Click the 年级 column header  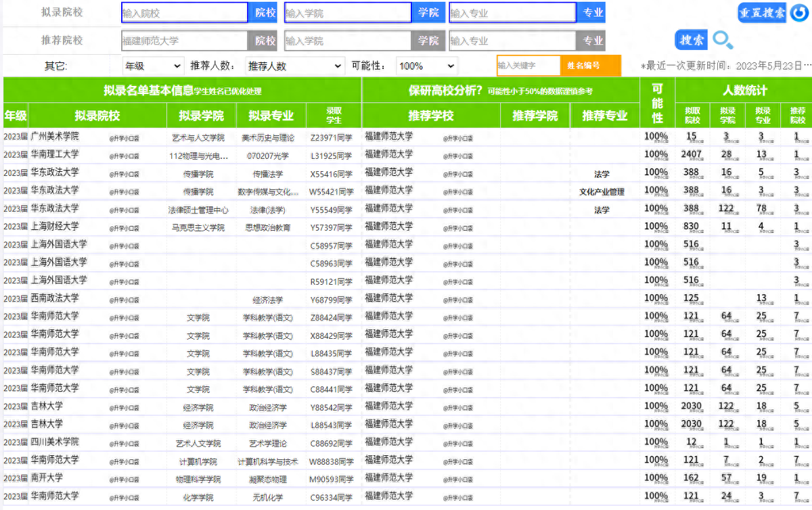pyautogui.click(x=16, y=116)
